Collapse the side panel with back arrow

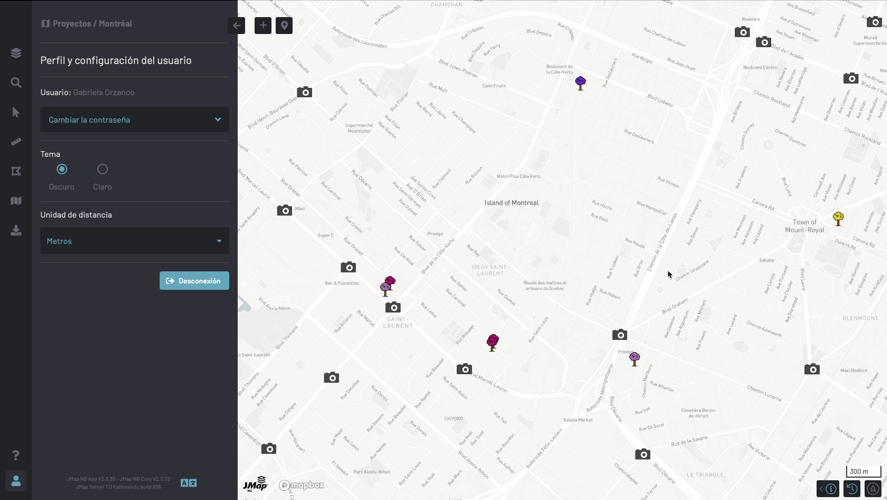tap(237, 25)
